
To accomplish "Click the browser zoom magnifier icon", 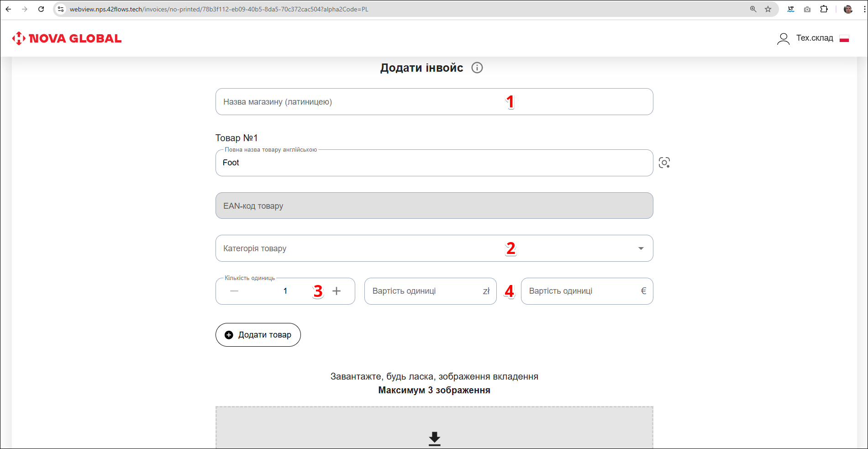I will tap(753, 9).
